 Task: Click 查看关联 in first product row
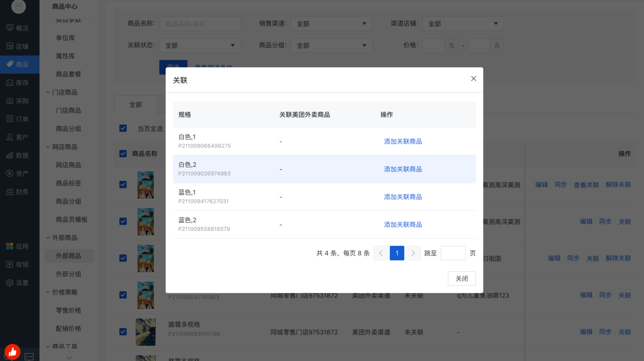586,185
